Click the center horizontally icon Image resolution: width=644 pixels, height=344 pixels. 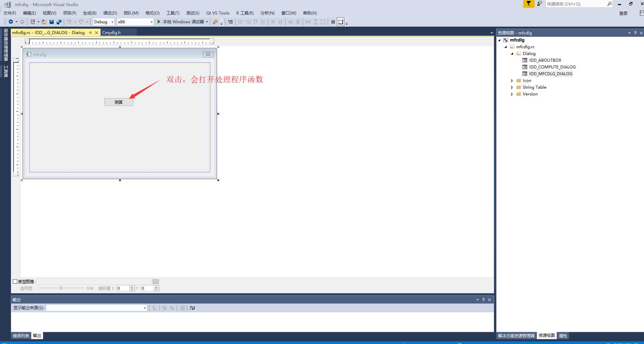point(280,22)
